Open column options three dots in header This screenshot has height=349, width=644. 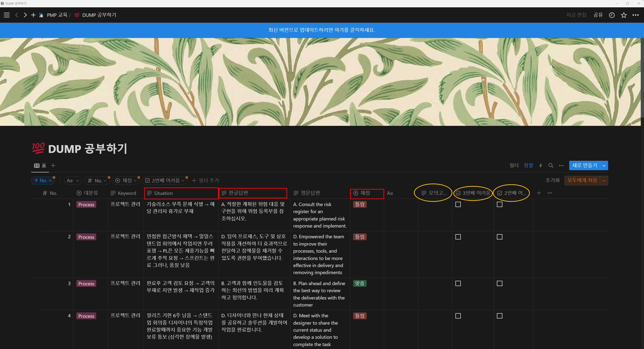550,193
